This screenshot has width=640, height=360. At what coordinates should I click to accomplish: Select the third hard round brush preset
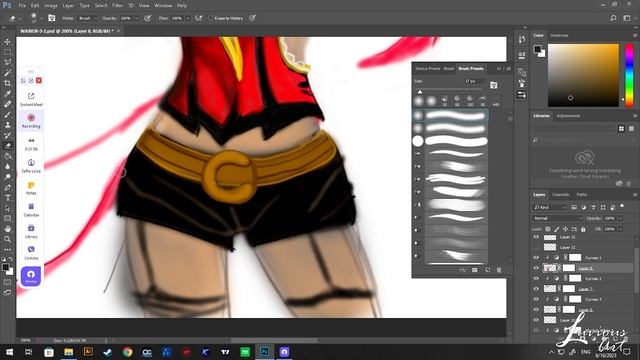point(451,141)
